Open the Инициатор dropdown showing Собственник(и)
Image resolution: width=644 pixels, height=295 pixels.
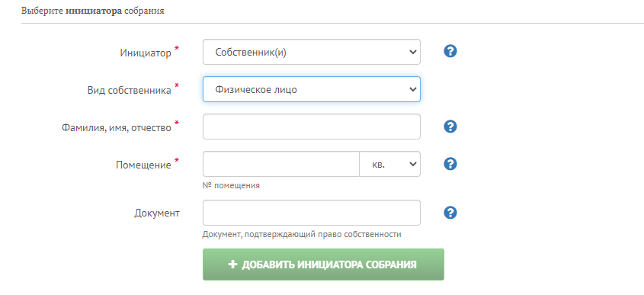[311, 52]
